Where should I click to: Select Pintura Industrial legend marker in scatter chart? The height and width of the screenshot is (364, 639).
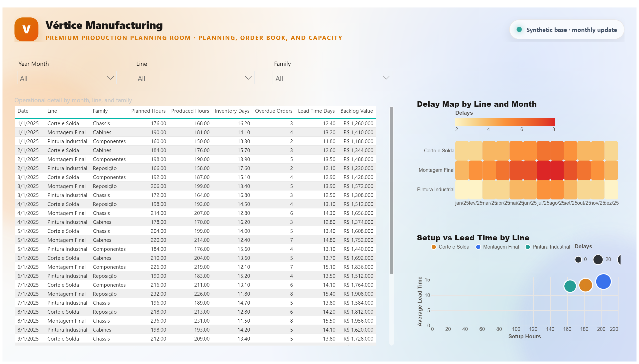pos(527,247)
